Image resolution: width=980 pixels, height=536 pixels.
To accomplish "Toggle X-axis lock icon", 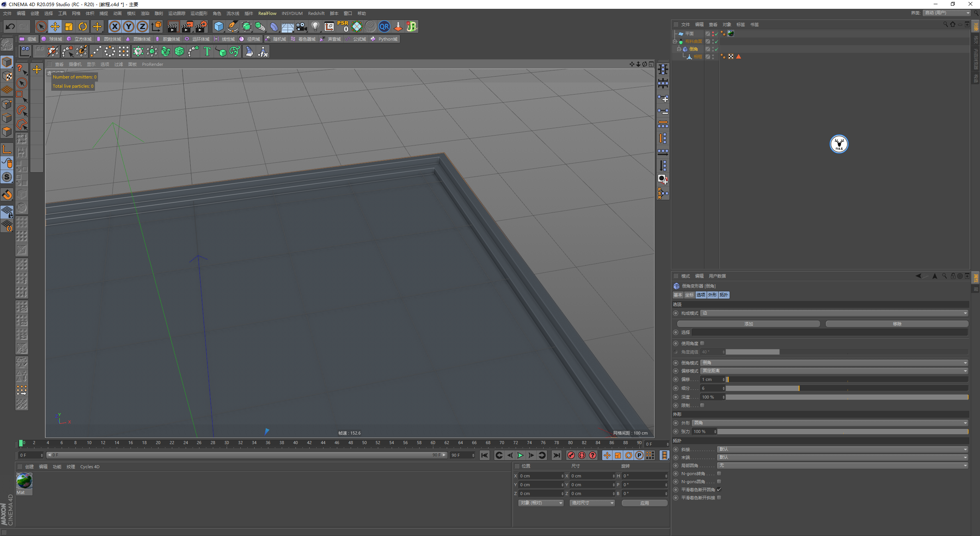I will click(x=114, y=26).
